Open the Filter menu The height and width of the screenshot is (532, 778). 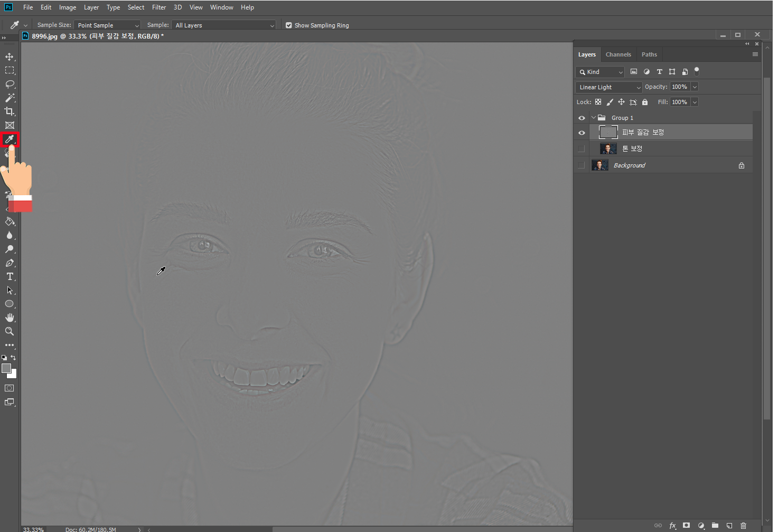pyautogui.click(x=159, y=7)
